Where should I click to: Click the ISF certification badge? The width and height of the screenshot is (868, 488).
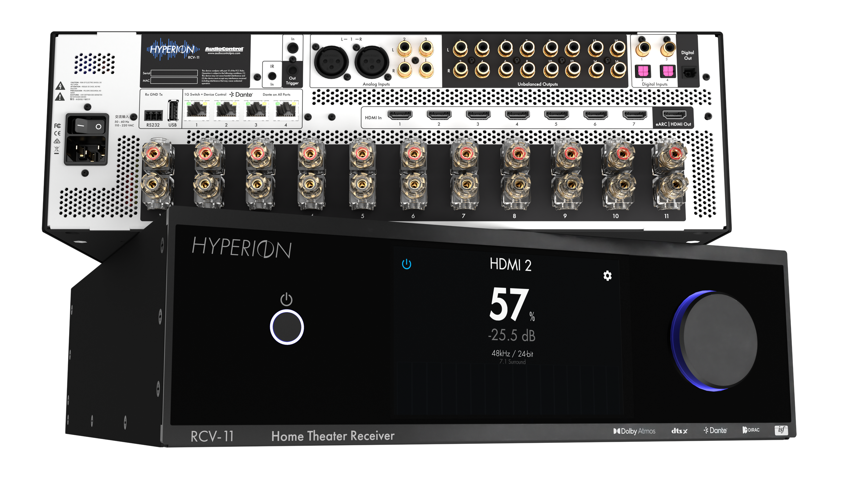[781, 430]
